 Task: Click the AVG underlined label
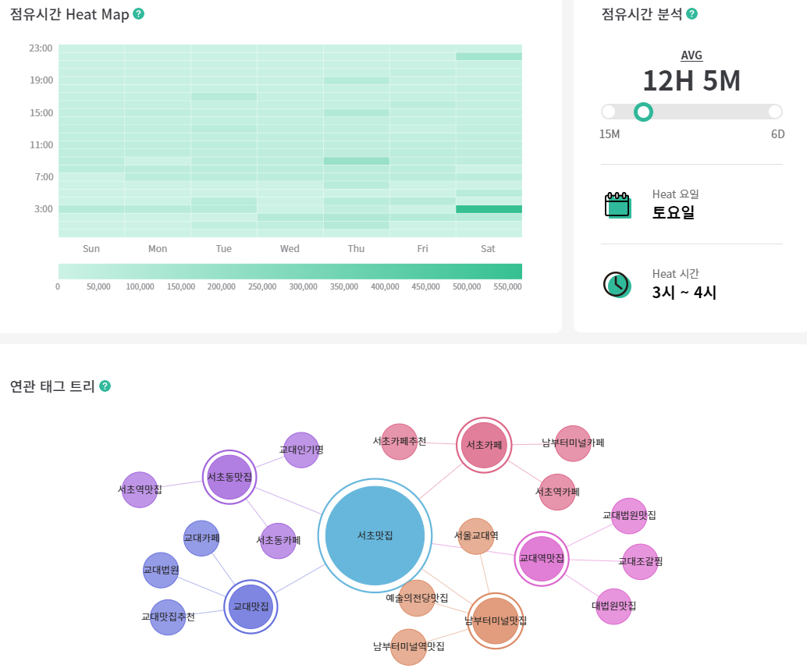(691, 55)
